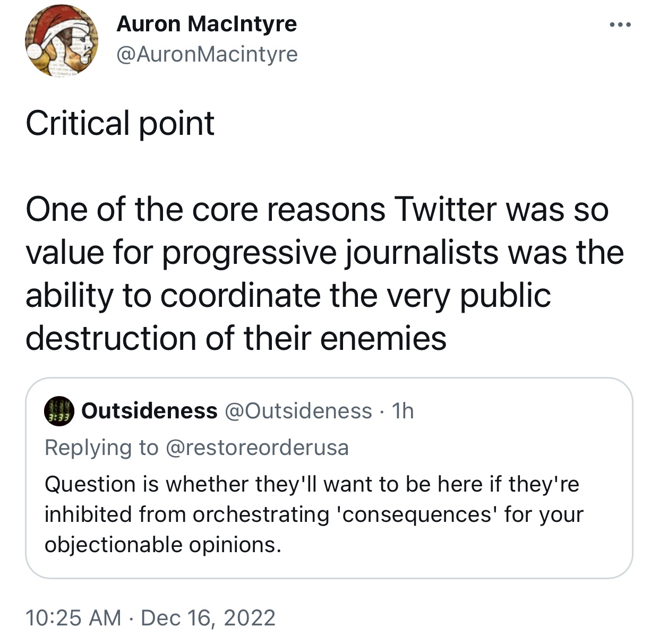659x644 pixels.
Task: Click the "Replying to" label
Action: (101, 447)
